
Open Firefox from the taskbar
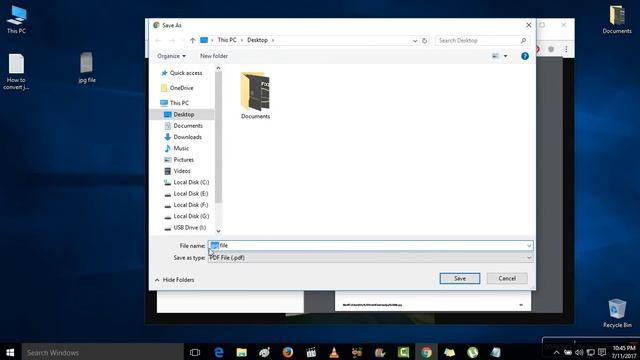[288, 352]
